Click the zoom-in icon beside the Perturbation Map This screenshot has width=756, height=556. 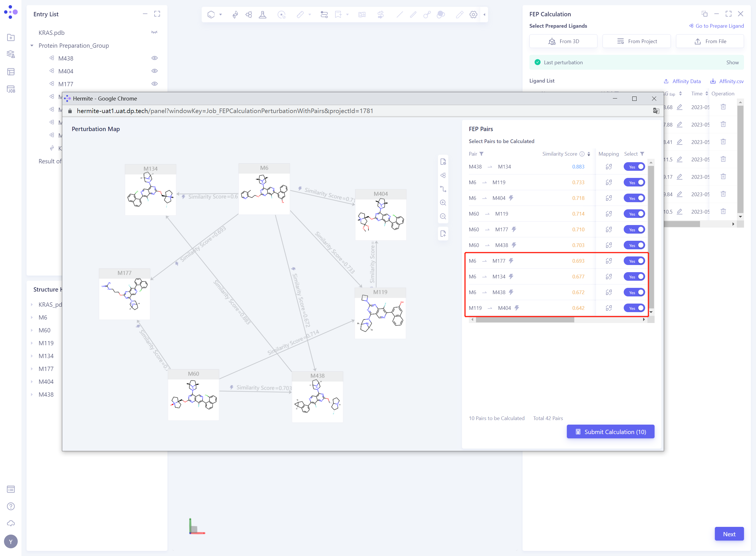[443, 202]
